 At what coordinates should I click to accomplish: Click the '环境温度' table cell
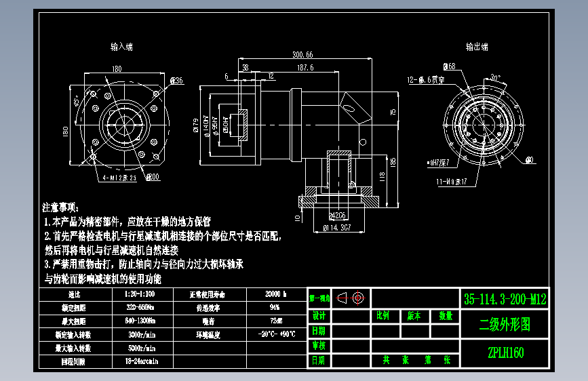pos(208,336)
